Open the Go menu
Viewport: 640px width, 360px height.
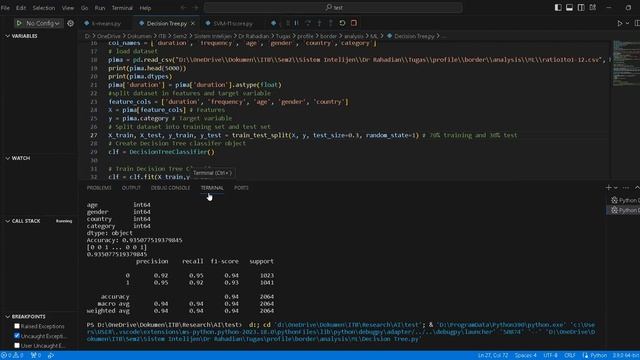(84, 8)
